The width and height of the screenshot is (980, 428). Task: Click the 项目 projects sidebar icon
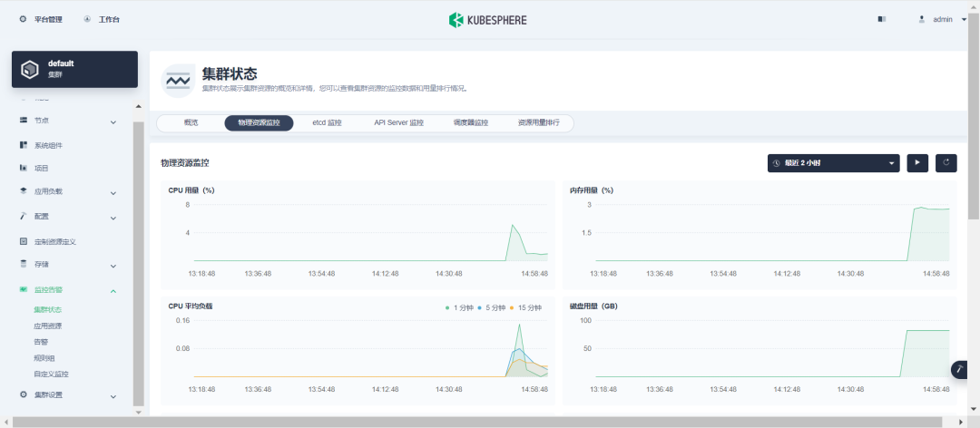[23, 168]
